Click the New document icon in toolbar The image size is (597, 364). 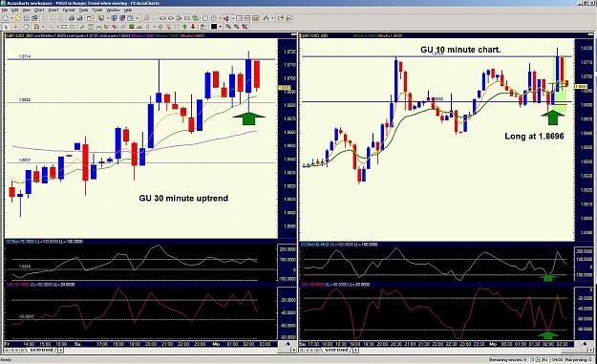pos(6,18)
